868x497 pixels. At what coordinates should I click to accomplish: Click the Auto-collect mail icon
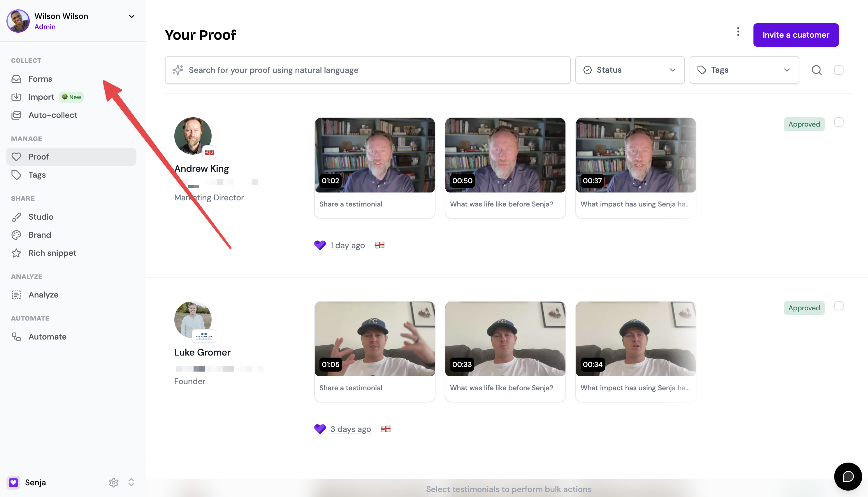coord(16,115)
